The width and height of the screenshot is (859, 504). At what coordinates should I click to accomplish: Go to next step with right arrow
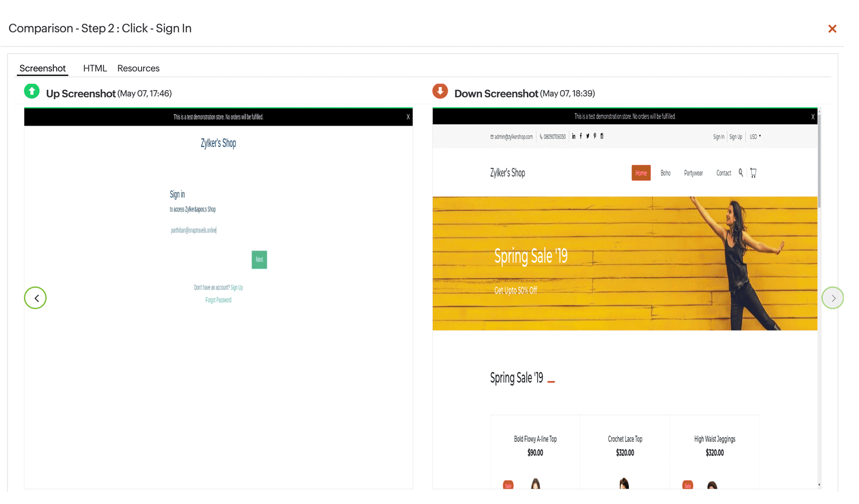pos(833,298)
